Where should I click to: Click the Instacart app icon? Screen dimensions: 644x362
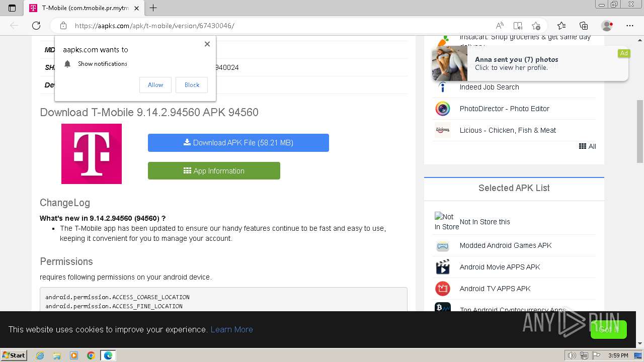tap(443, 41)
